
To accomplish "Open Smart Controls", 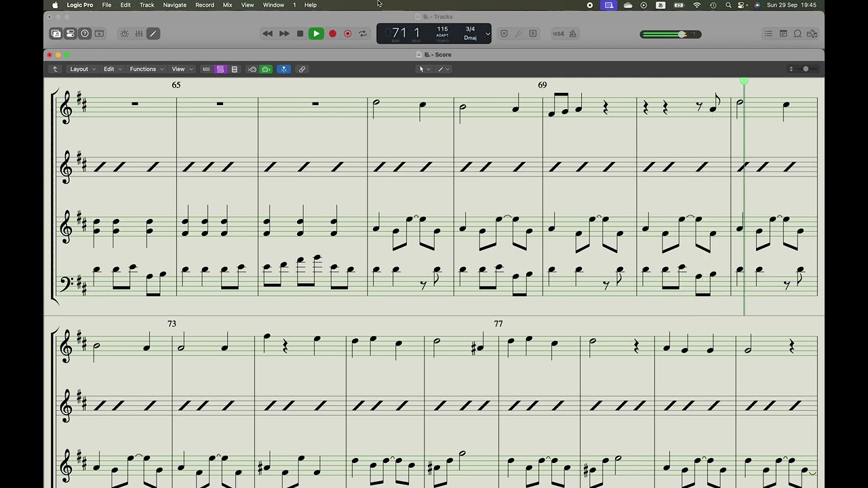I will [124, 34].
